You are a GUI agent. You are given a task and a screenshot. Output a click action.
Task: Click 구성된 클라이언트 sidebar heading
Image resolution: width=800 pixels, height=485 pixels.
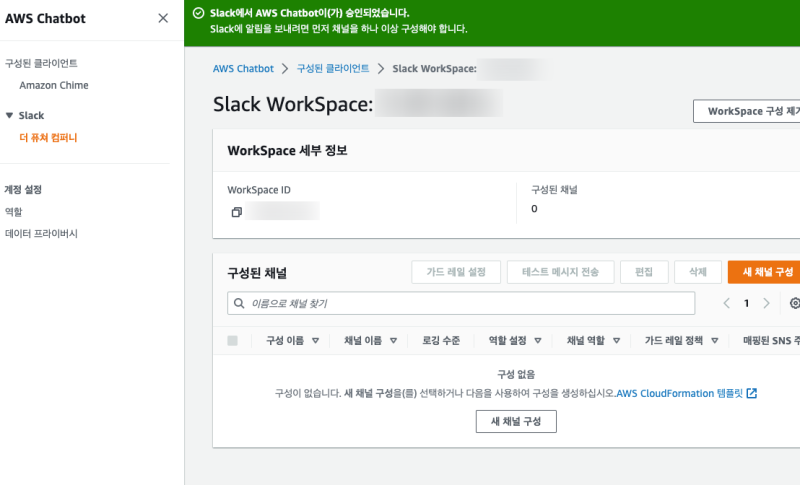tap(41, 63)
